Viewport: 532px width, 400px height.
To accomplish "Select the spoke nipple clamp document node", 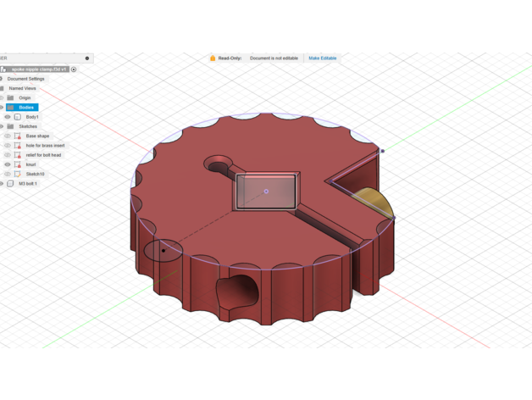I will [x=38, y=69].
